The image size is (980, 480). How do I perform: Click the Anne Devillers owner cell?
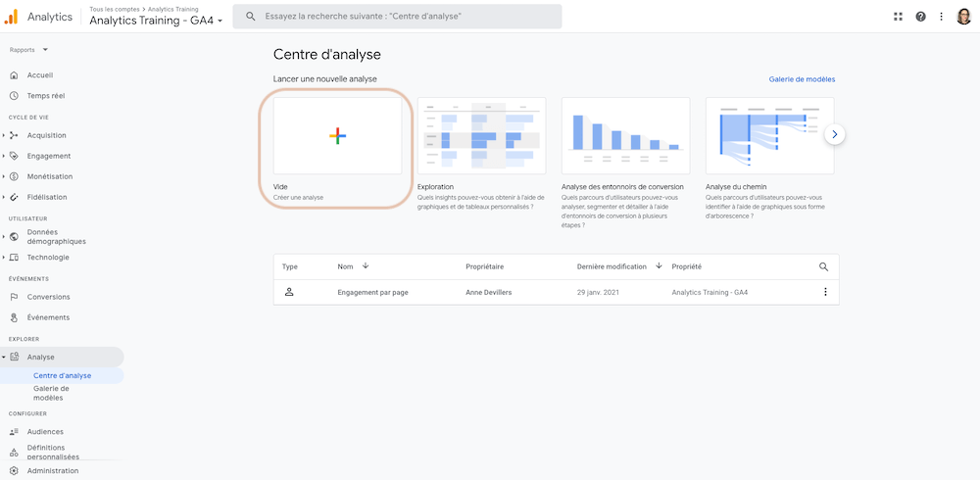[489, 292]
